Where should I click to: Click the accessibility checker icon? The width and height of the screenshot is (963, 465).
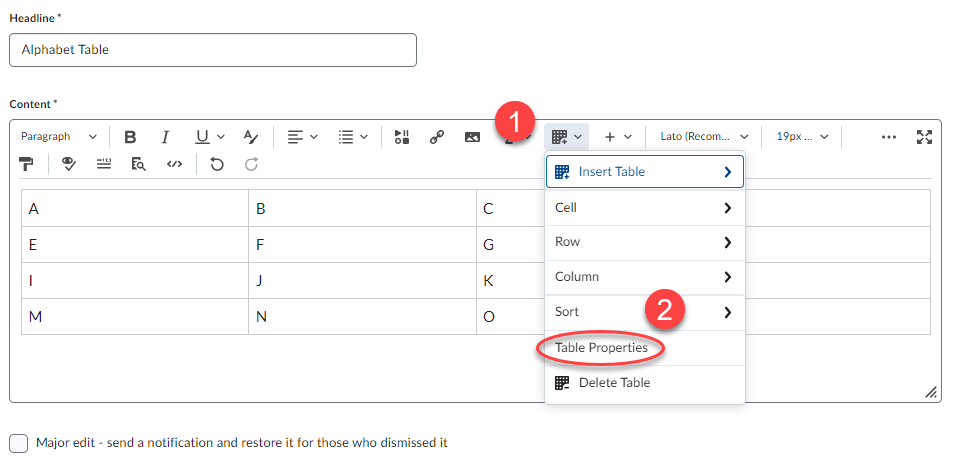[69, 164]
